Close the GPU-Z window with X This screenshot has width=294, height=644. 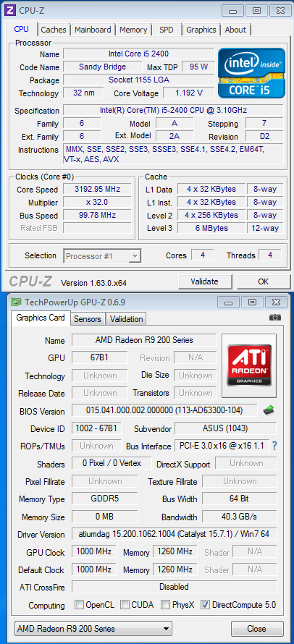276,302
